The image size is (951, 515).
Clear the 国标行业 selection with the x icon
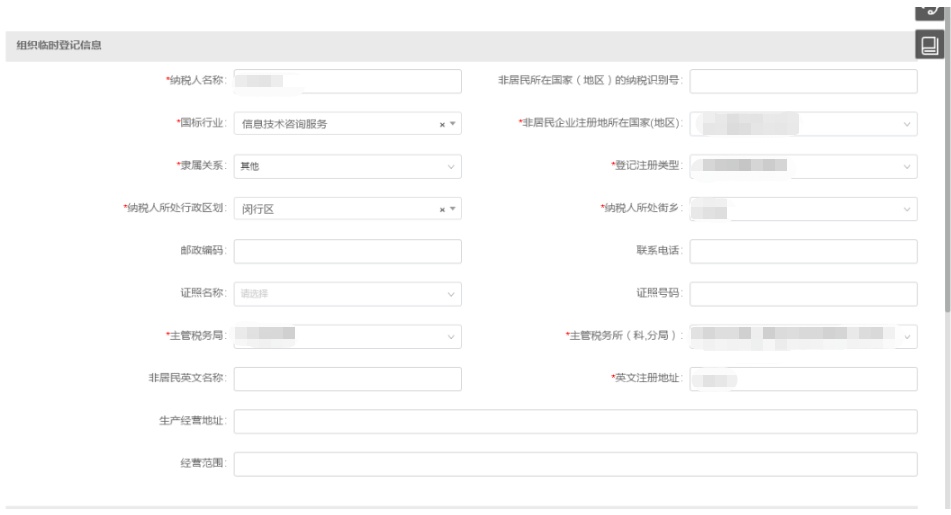pyautogui.click(x=442, y=124)
